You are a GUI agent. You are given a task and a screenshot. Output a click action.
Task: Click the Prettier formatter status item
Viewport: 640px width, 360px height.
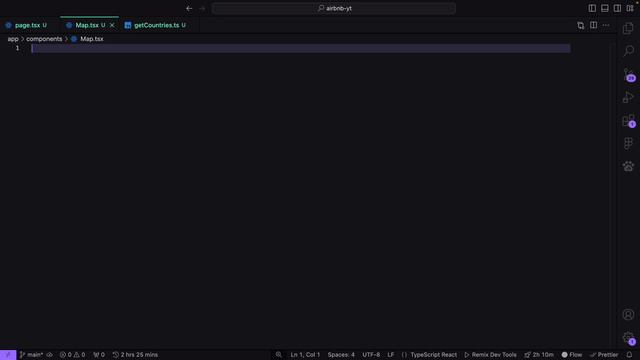(604, 355)
